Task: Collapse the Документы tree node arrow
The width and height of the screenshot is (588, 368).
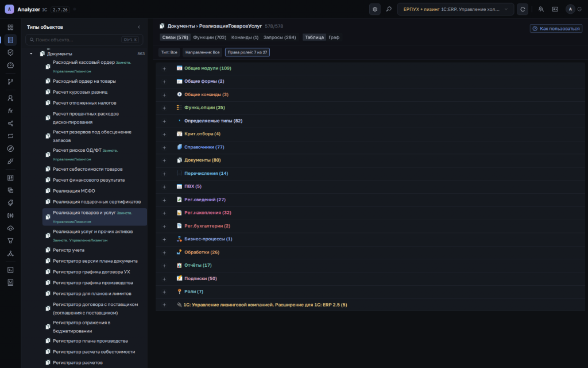Action: pyautogui.click(x=31, y=53)
